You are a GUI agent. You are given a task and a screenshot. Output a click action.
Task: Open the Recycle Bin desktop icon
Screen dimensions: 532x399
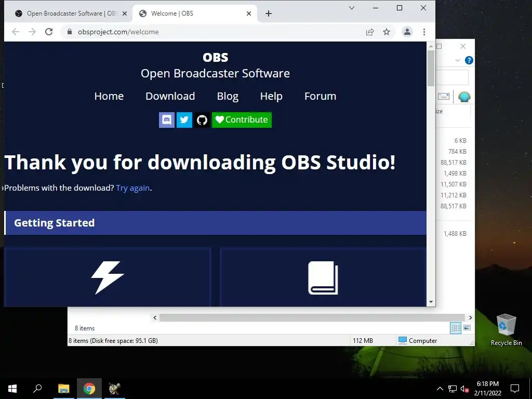pyautogui.click(x=506, y=329)
